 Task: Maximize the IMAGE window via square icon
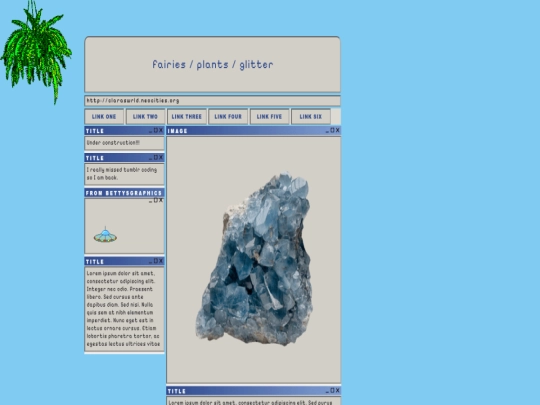332,130
